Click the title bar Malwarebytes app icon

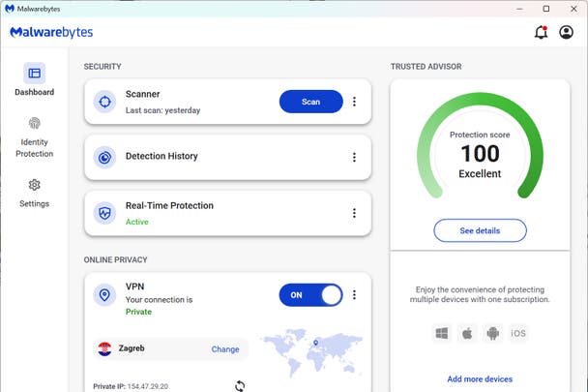pos(10,9)
